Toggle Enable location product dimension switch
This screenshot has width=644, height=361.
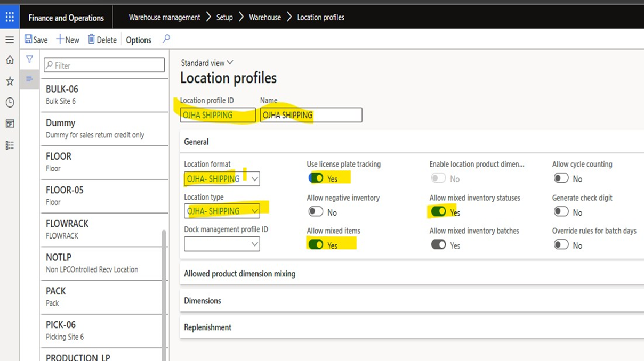pyautogui.click(x=438, y=178)
